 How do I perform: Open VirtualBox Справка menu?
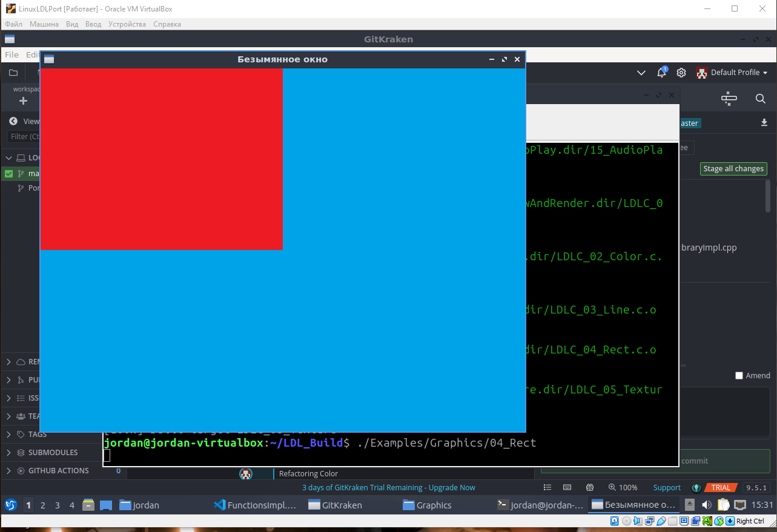pyautogui.click(x=167, y=24)
